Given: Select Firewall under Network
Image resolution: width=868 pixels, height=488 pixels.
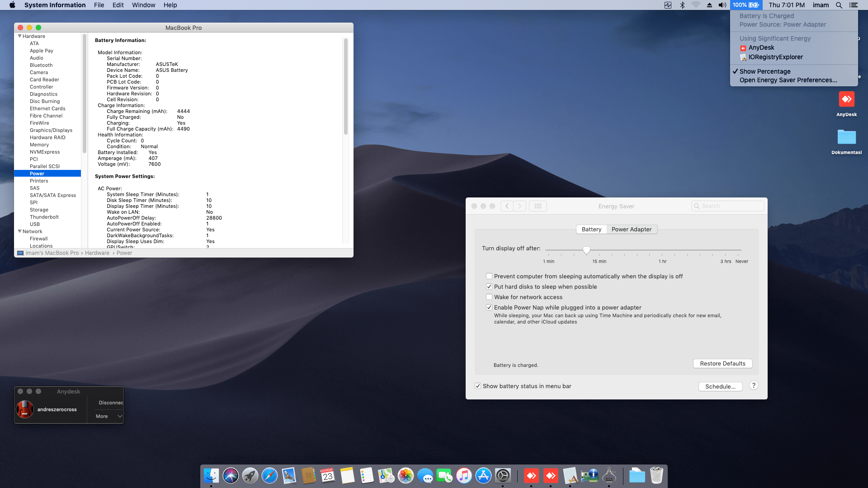Looking at the screenshot, I should [38, 239].
